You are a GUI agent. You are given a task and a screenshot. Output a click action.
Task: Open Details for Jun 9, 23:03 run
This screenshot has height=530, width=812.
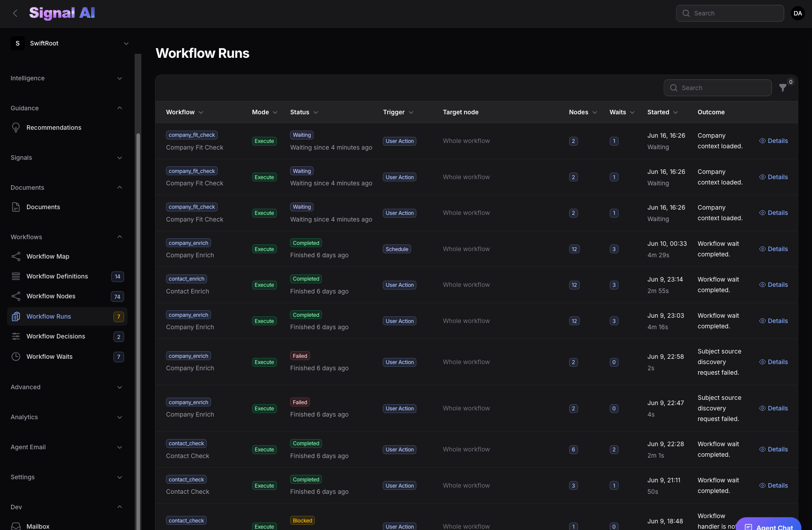point(774,321)
